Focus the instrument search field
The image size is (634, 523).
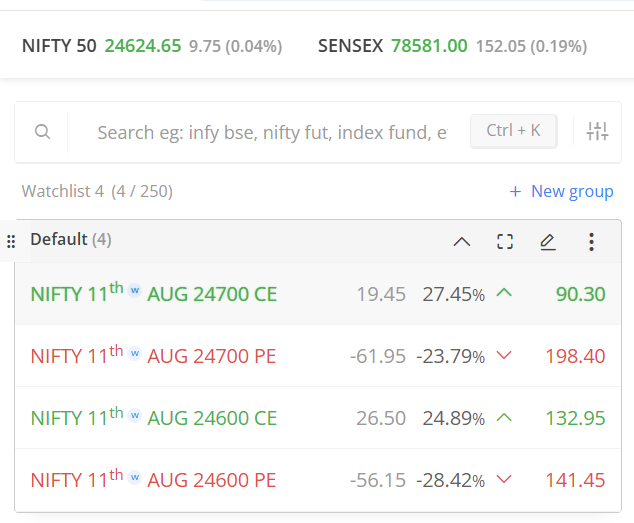(273, 132)
